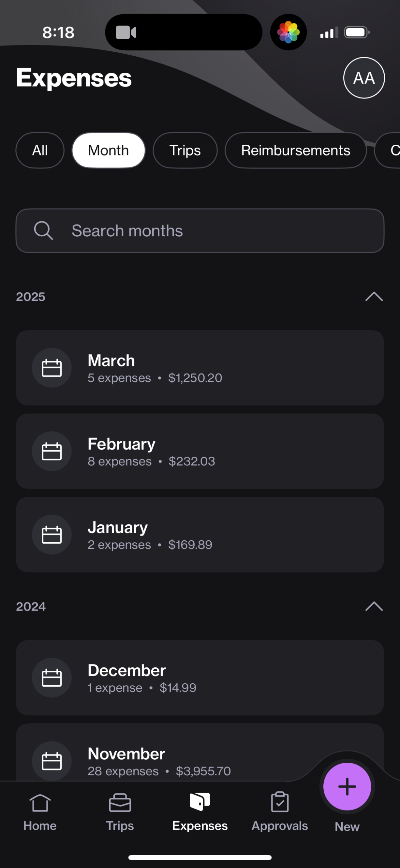Tap the March calendar icon

[x=52, y=368]
